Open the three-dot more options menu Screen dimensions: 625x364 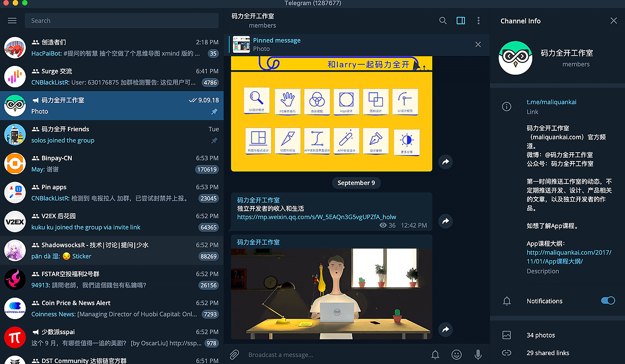pyautogui.click(x=479, y=20)
